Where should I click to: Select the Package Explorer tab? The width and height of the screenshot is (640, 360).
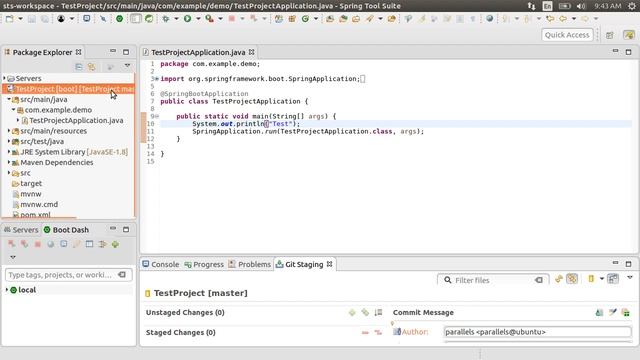tap(42, 52)
